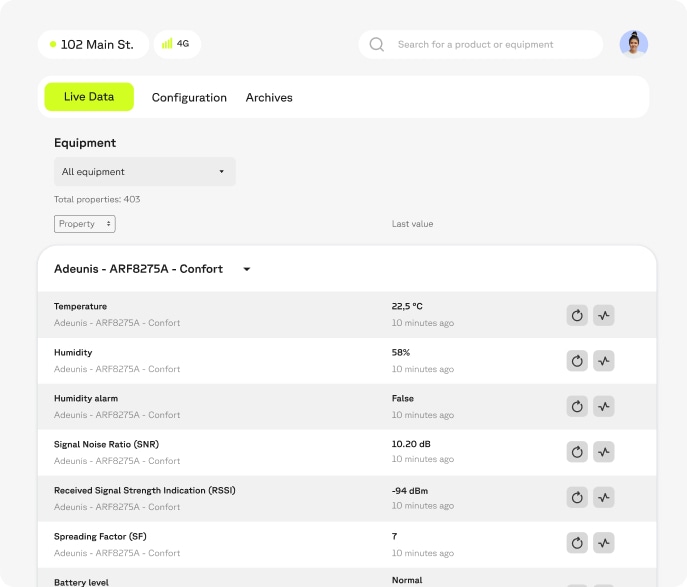Click the 102 Main St. location button
Viewport: 687px width, 587px height.
point(93,44)
